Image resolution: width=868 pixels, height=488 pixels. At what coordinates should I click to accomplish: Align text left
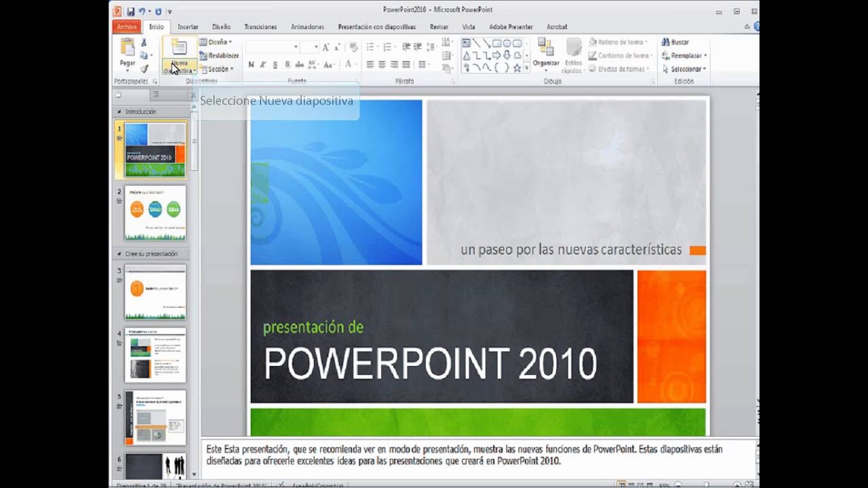(370, 64)
